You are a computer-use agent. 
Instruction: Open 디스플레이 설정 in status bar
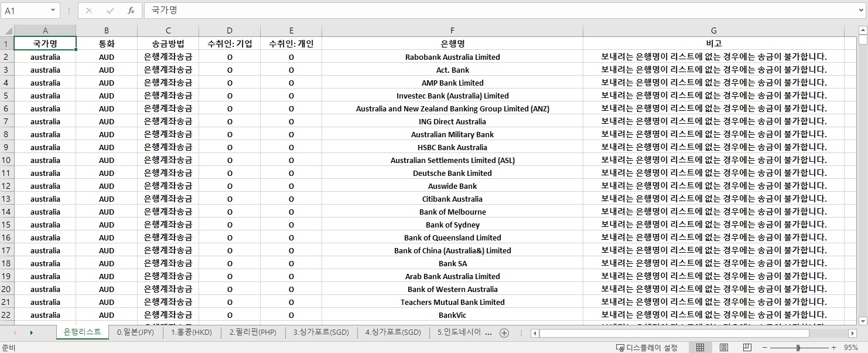(x=647, y=347)
